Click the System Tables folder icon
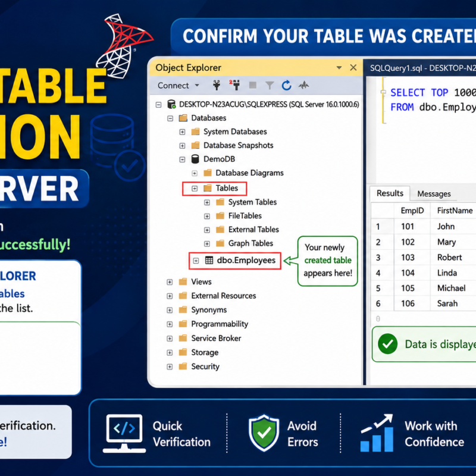 220,202
